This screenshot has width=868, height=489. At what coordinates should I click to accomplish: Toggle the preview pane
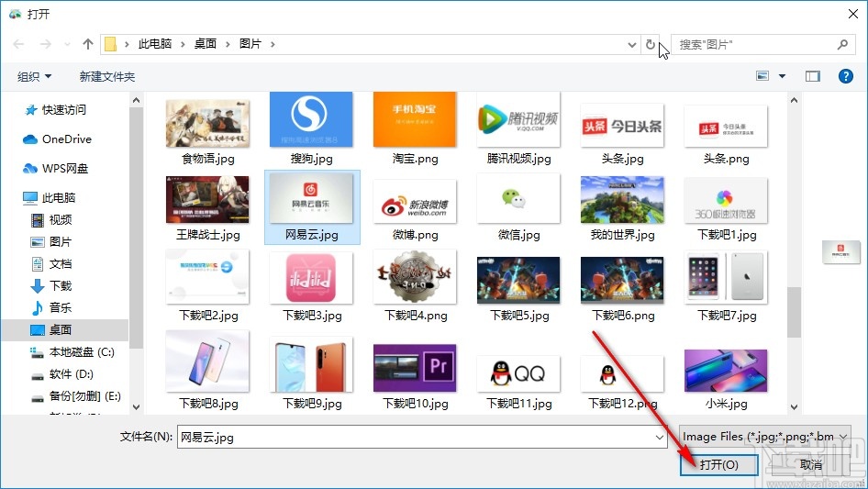[813, 76]
